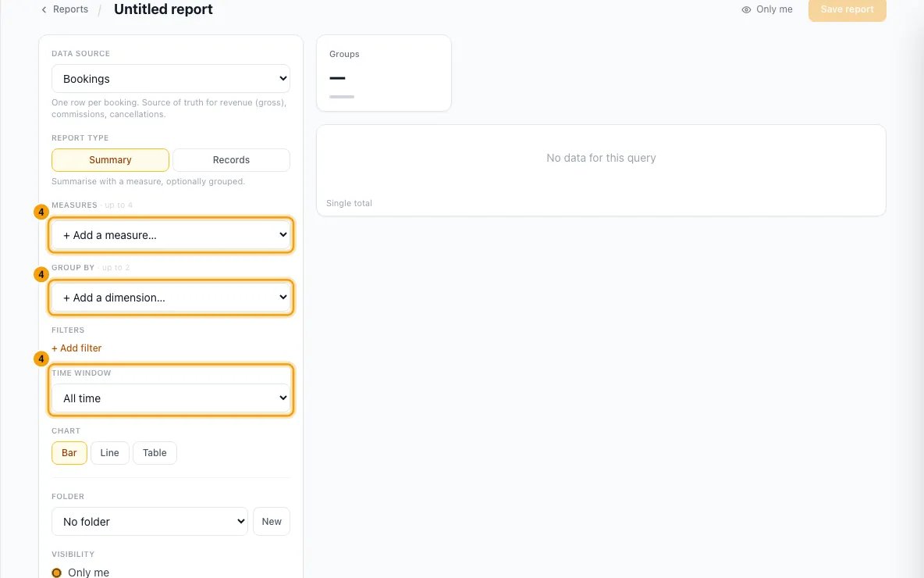Edit the Untitled report title

(x=163, y=9)
